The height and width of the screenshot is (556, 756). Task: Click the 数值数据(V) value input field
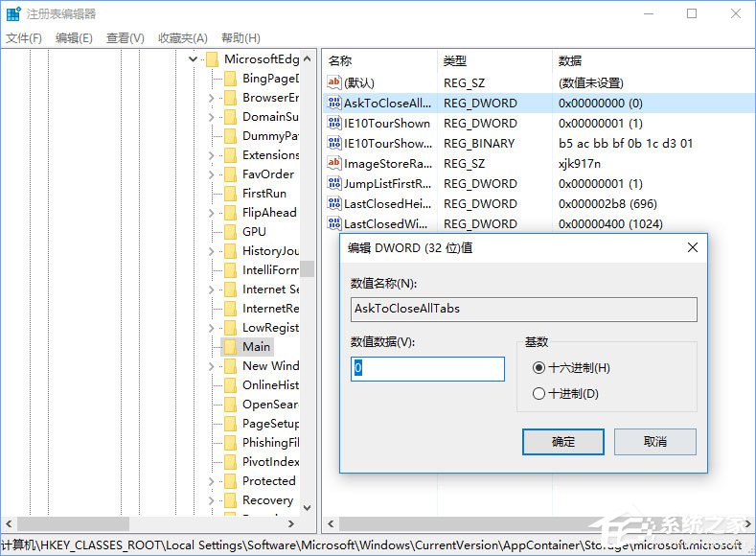click(427, 369)
